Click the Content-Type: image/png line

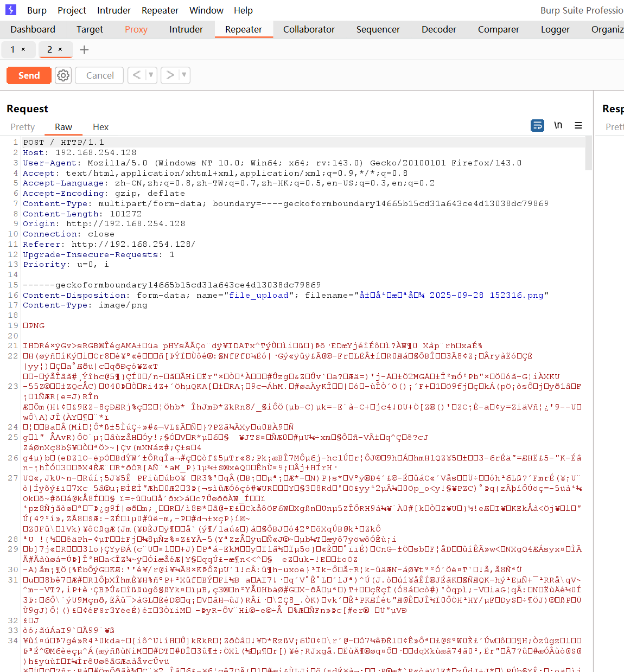click(x=85, y=305)
